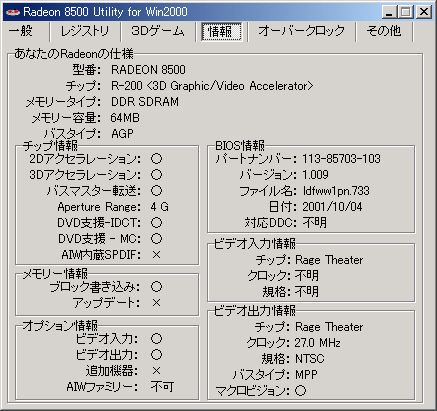Click the video output chip Rage Theater
This screenshot has width=437, height=411.
click(329, 327)
